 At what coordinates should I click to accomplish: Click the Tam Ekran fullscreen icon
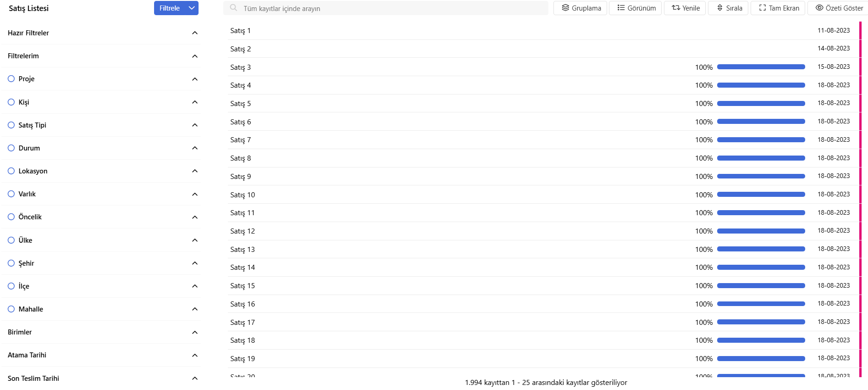(x=763, y=8)
